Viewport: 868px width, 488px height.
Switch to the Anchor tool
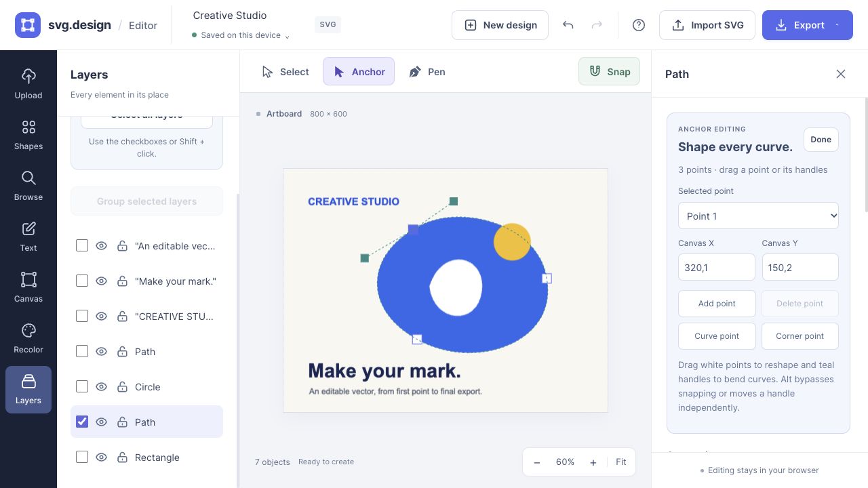[359, 72]
